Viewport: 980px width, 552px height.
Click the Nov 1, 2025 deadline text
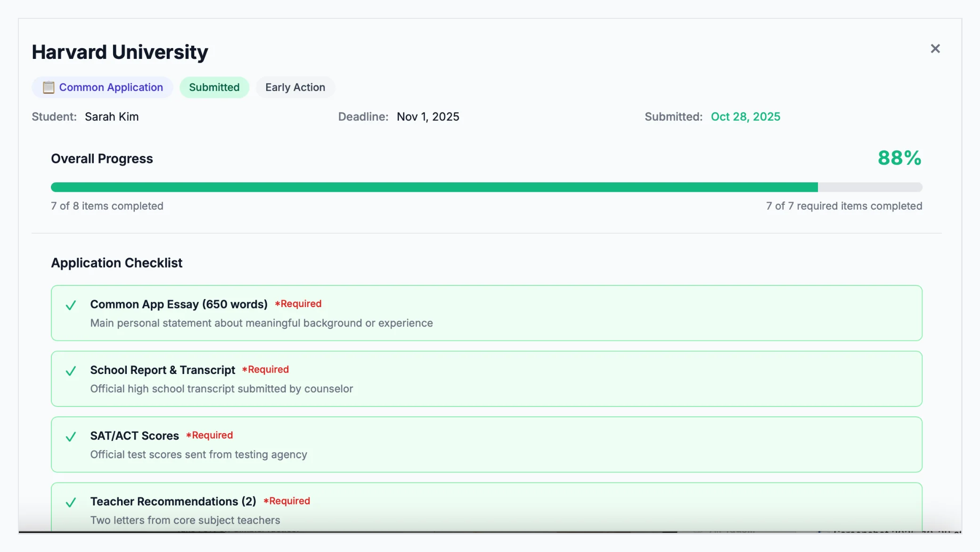pyautogui.click(x=428, y=116)
